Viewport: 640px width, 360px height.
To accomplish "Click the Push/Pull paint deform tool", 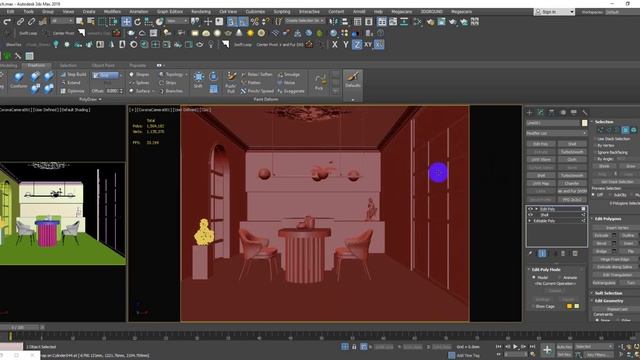I will [231, 82].
